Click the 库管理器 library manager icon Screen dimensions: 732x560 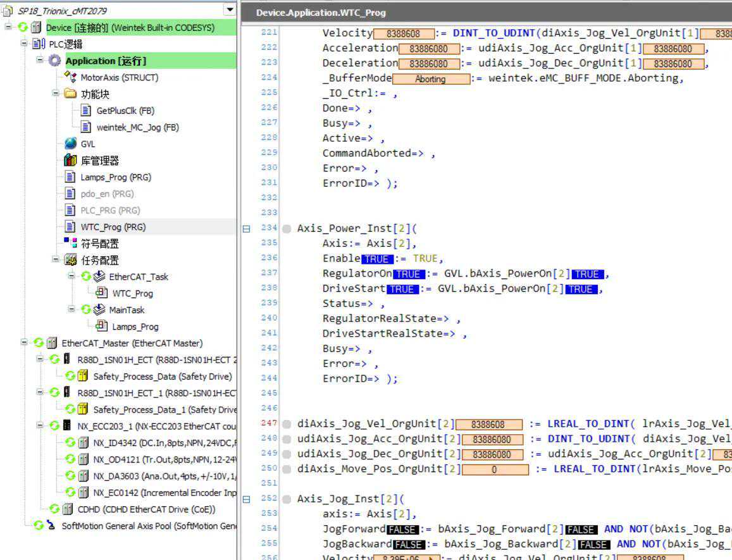pos(70,161)
